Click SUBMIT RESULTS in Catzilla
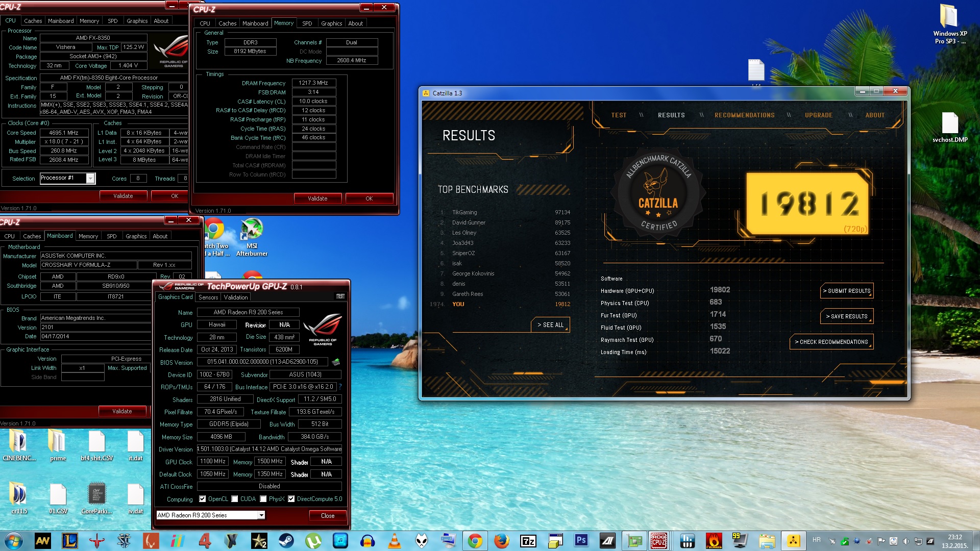 coord(847,291)
